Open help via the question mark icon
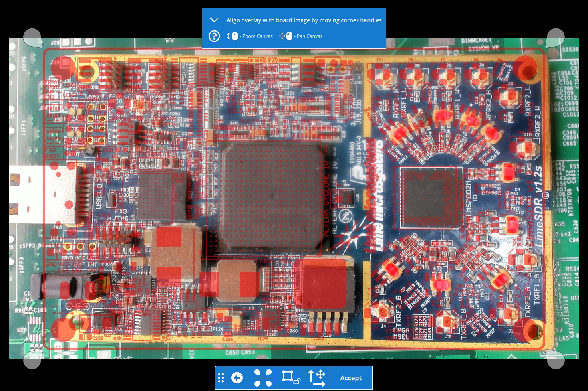Image resolution: width=588 pixels, height=391 pixels. click(x=214, y=36)
